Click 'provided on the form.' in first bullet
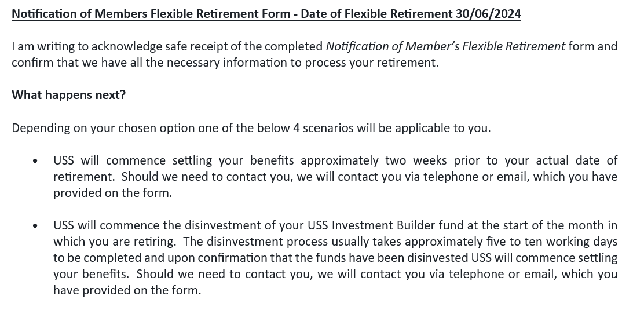 (113, 193)
